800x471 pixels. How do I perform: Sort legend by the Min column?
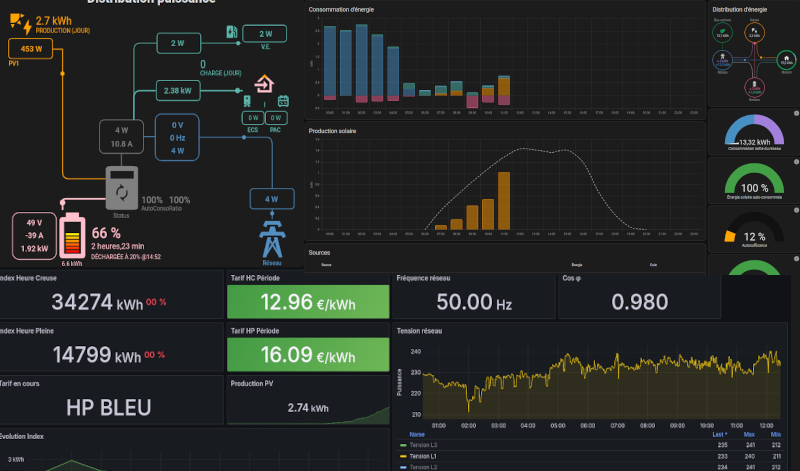click(777, 435)
